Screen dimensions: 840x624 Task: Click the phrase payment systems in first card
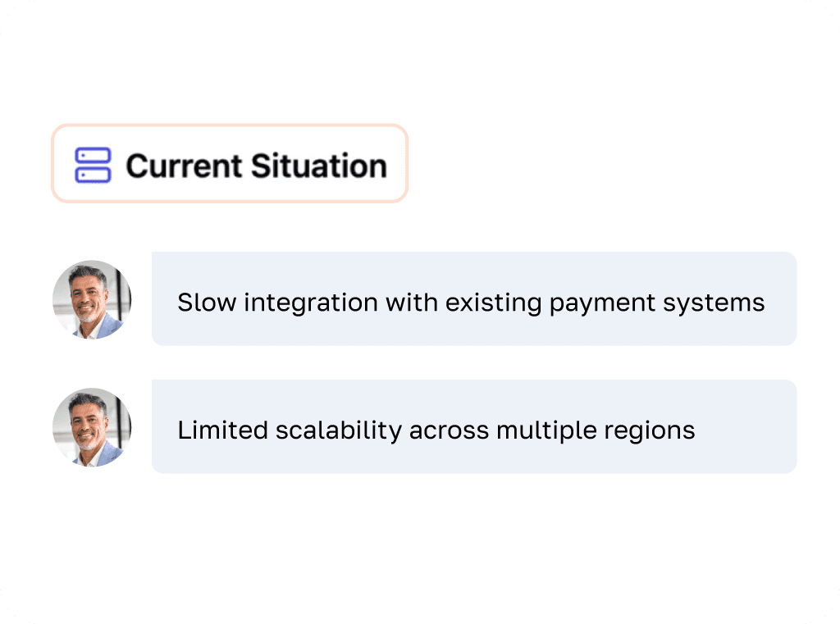pos(657,303)
